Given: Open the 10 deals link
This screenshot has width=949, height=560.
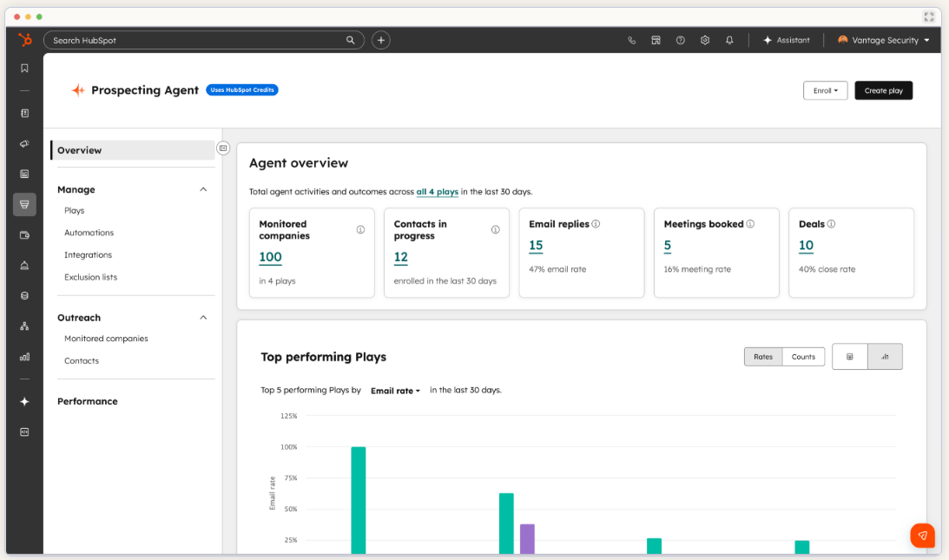Looking at the screenshot, I should point(806,245).
